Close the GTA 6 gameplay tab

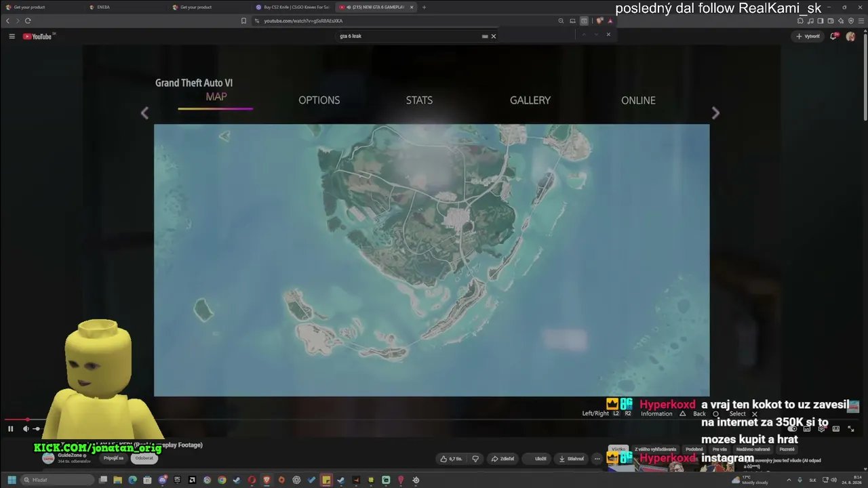click(412, 7)
